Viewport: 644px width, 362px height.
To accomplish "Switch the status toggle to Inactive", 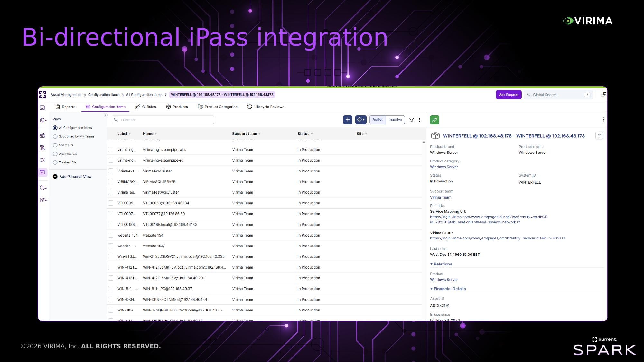I will [x=395, y=120].
